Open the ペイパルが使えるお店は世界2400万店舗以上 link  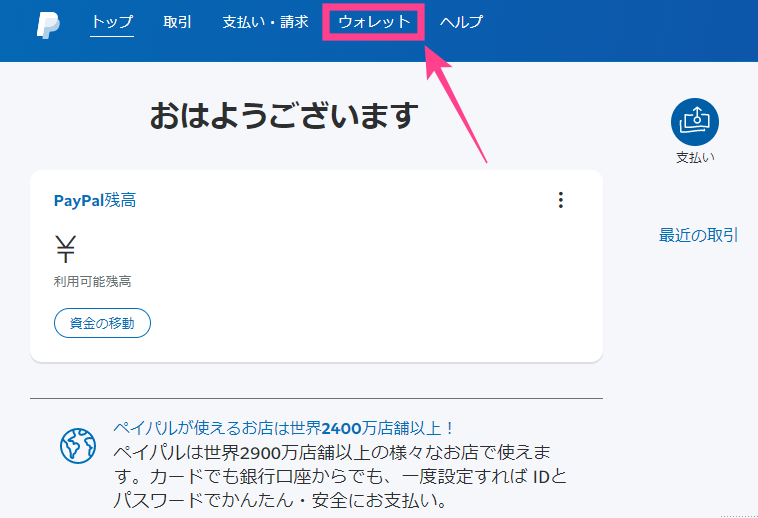click(x=284, y=428)
